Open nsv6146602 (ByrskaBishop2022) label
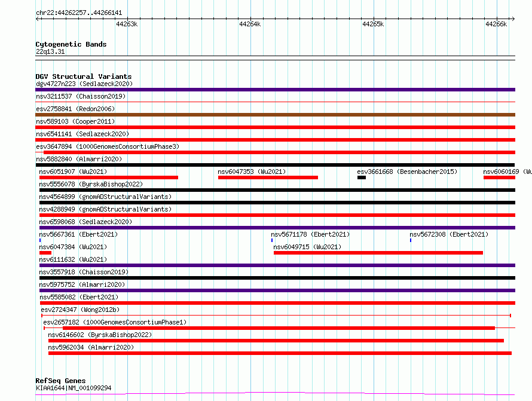This screenshot has width=532, height=401. pos(100,335)
